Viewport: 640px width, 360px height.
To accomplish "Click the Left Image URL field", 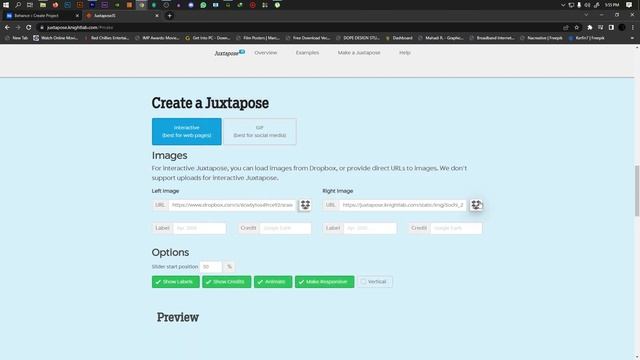I will coord(232,205).
